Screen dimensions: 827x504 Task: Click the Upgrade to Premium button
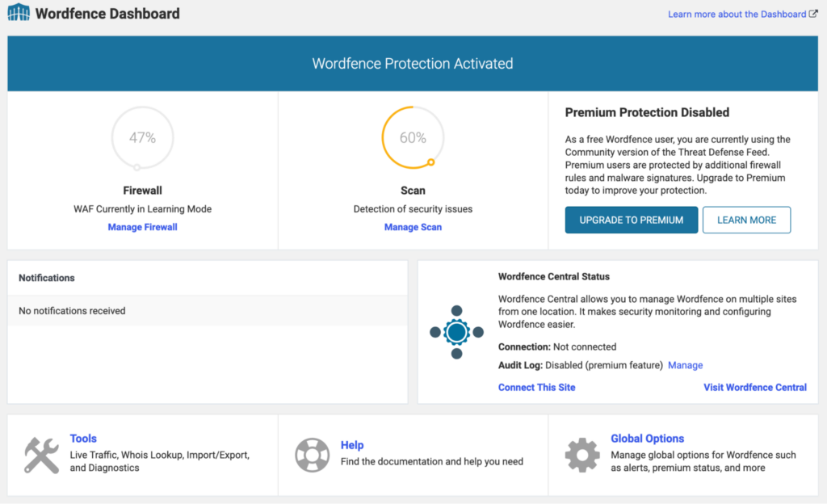point(632,220)
